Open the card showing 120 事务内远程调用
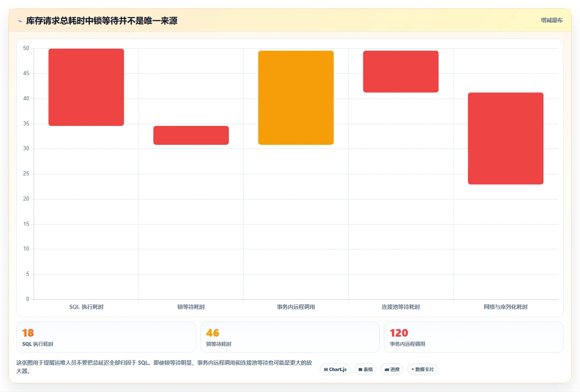 click(x=474, y=337)
